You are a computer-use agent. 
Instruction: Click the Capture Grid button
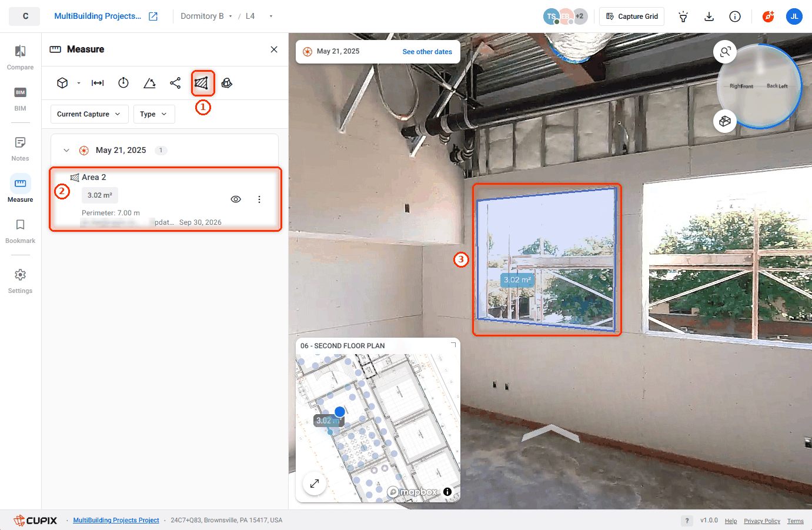631,16
